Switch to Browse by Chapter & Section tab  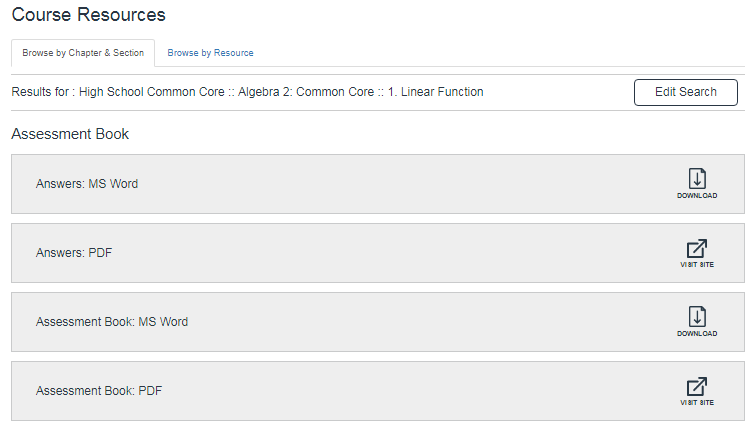(83, 53)
